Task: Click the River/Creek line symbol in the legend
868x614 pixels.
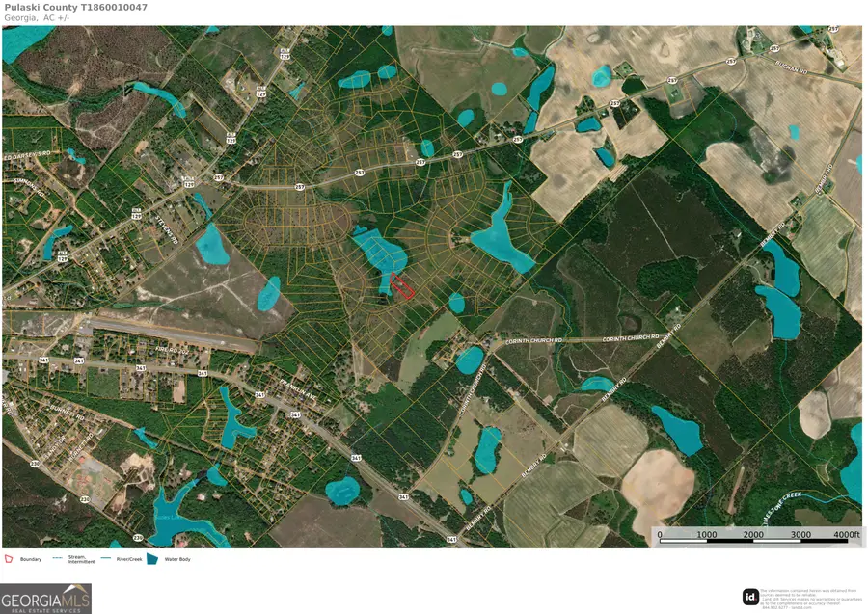Action: [x=106, y=557]
